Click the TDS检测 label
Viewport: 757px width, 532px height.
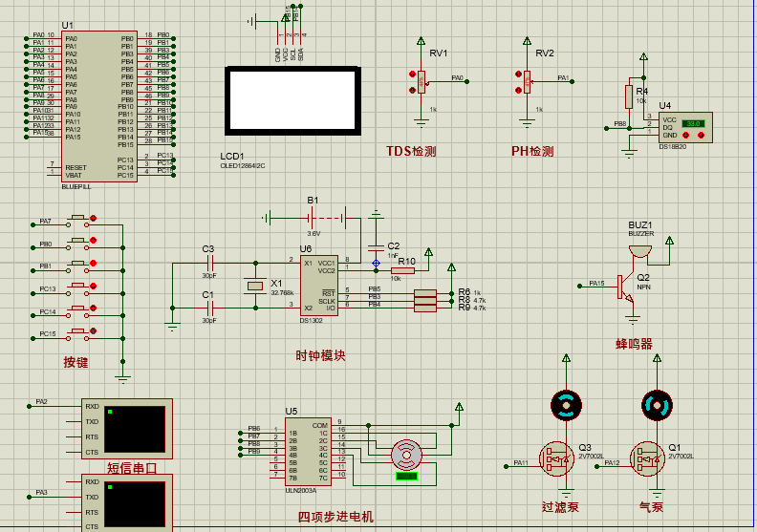[411, 152]
